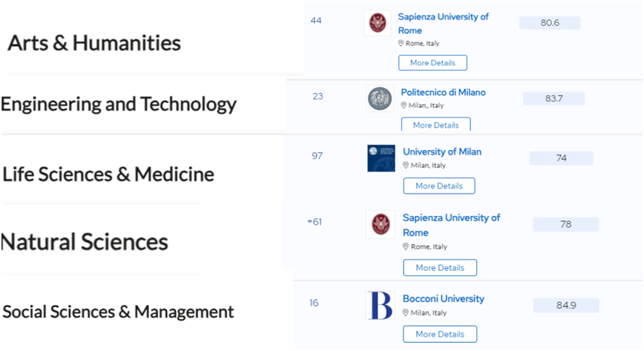Viewport: 644px width, 351px height.
Task: Open More Details for Politecnico di Milano
Action: point(436,125)
